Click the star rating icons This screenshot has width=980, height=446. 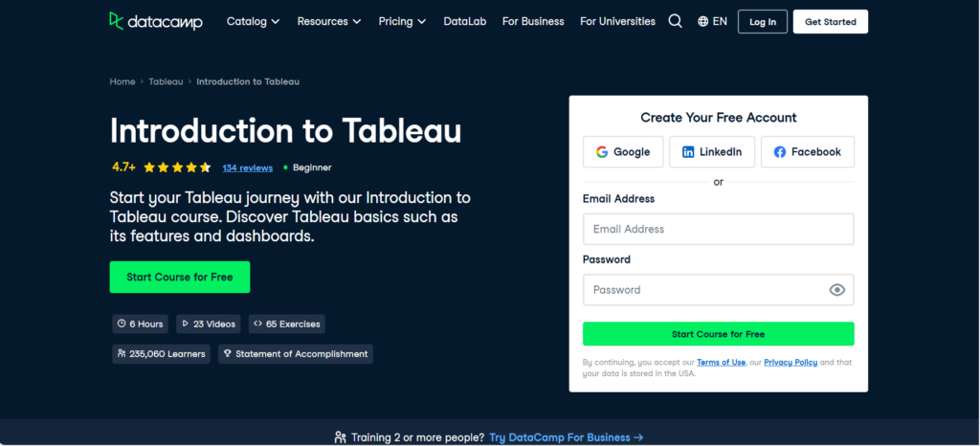[177, 167]
